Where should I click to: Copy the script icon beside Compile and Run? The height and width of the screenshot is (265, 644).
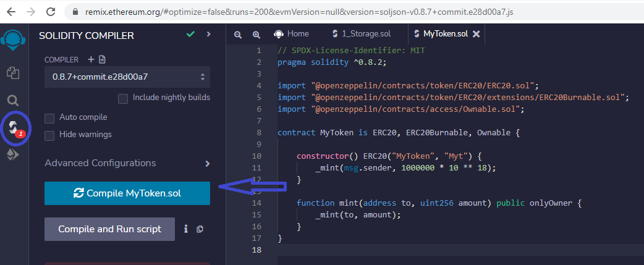pos(200,229)
